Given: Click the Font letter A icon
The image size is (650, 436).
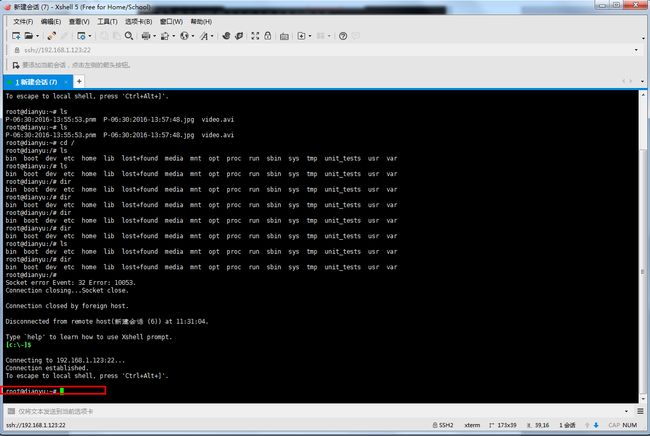Looking at the screenshot, I should (204, 36).
